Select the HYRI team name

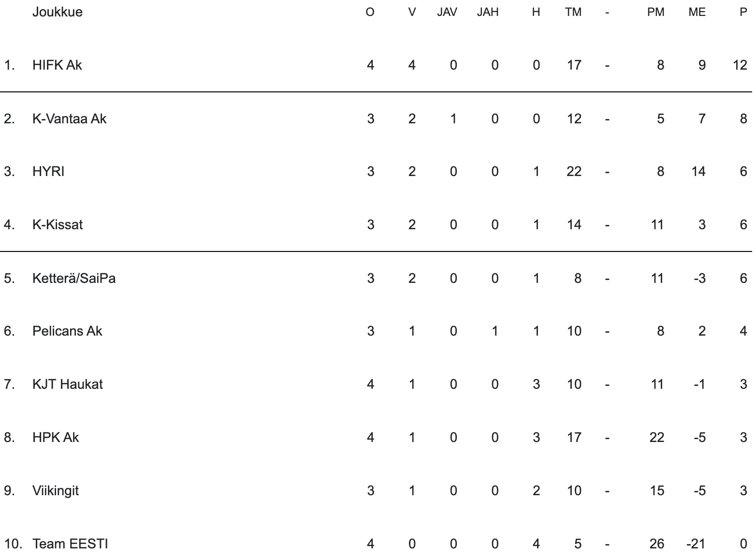pyautogui.click(x=48, y=172)
